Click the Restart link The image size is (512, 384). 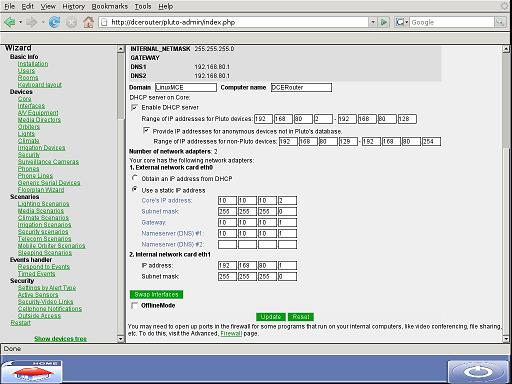pos(20,323)
